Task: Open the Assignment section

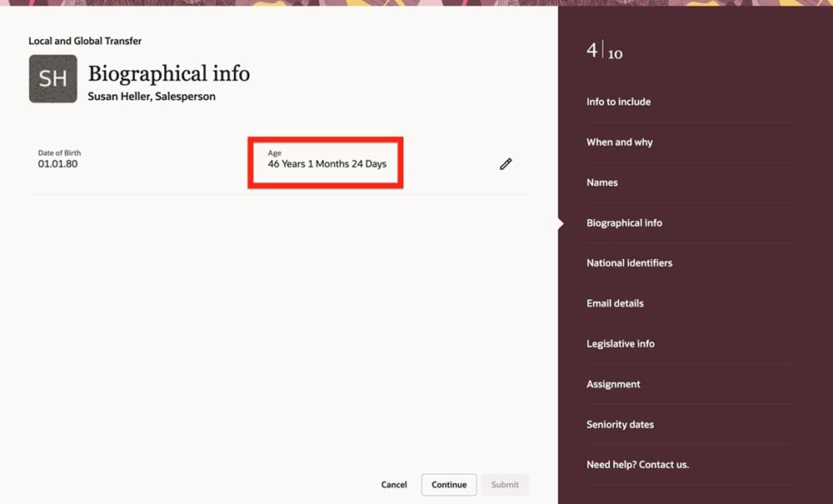Action: click(613, 384)
